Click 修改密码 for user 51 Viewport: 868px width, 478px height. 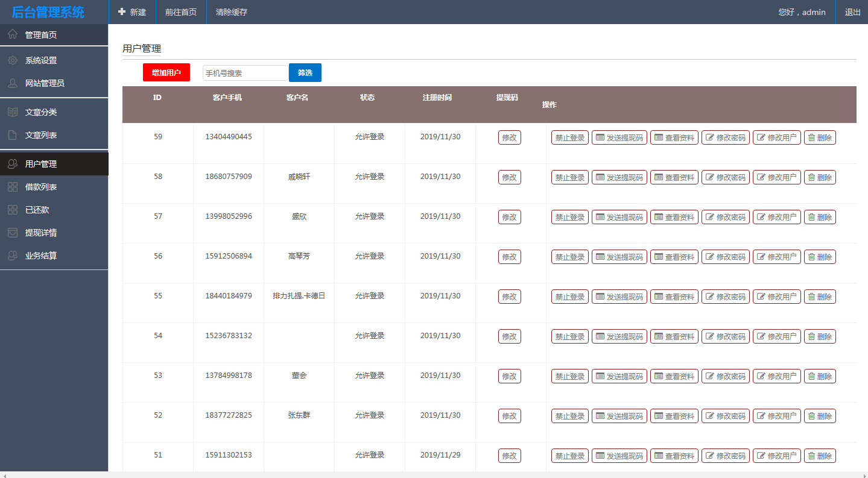tap(726, 456)
